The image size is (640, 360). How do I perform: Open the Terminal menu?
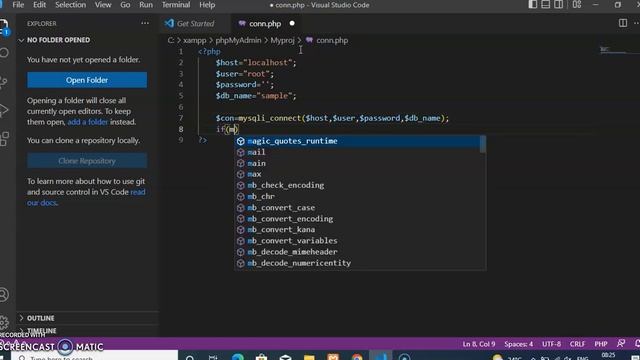[176, 5]
